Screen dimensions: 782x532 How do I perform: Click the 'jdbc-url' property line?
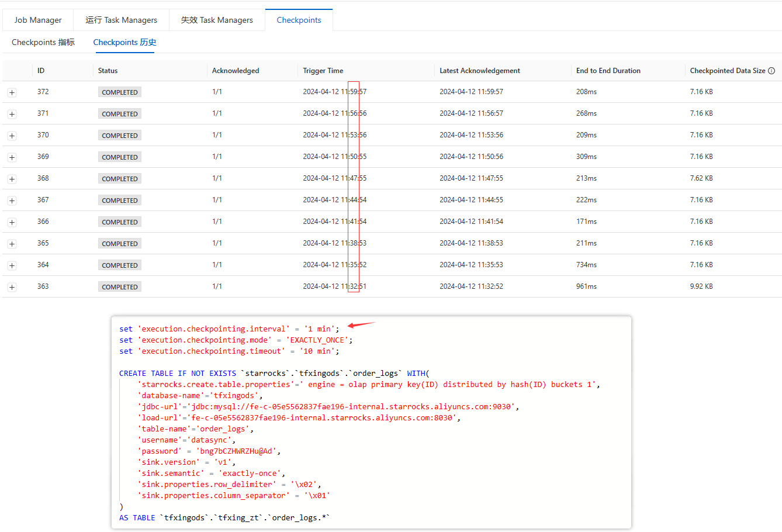(328, 407)
